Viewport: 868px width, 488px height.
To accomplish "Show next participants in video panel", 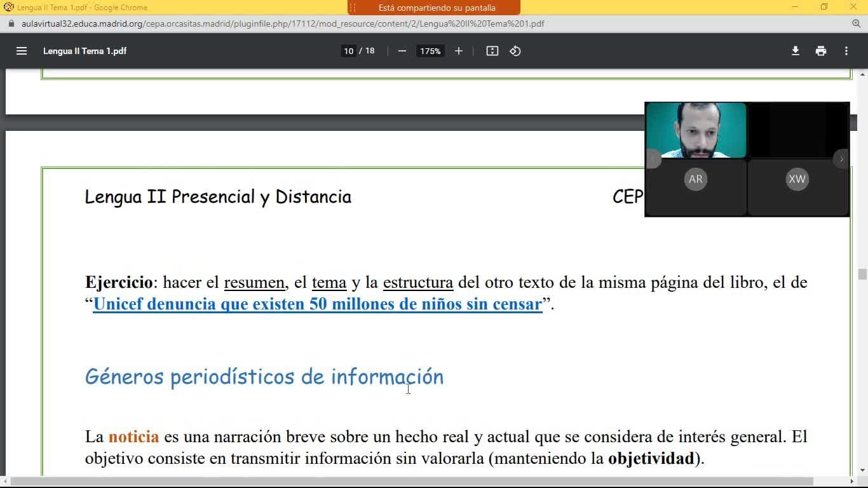I will click(841, 159).
